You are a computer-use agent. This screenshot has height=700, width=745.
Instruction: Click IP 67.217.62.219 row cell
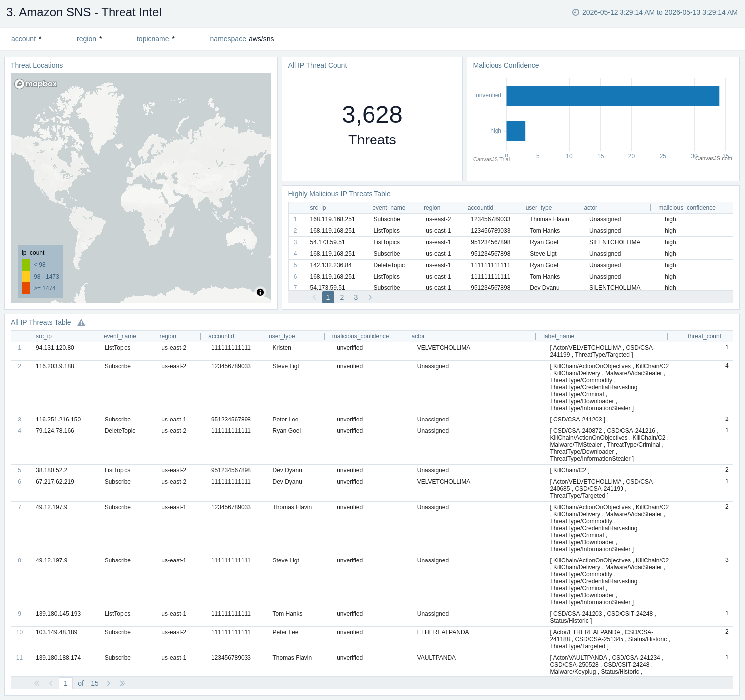tap(55, 482)
